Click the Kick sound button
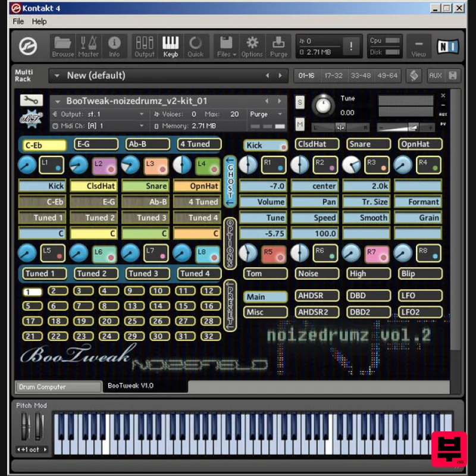 [265, 145]
